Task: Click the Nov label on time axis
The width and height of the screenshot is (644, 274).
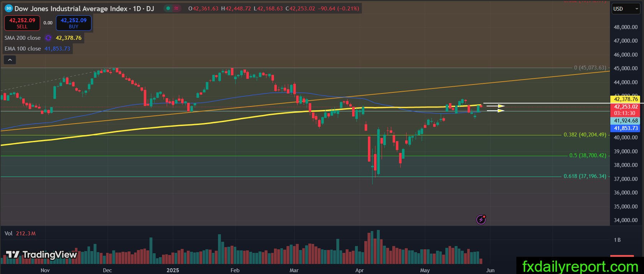Action: pyautogui.click(x=45, y=270)
